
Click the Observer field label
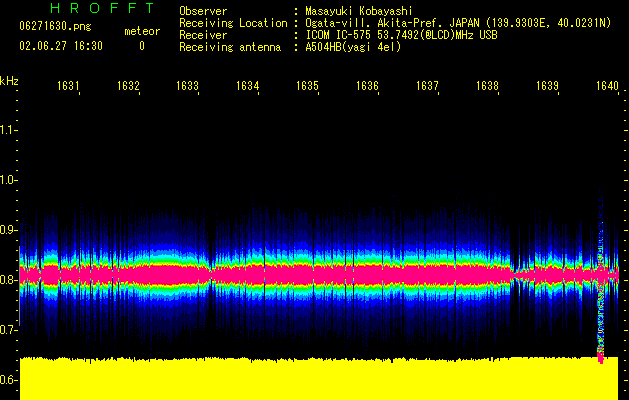tap(203, 11)
